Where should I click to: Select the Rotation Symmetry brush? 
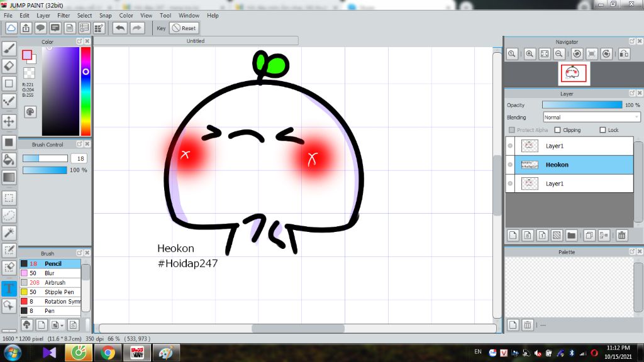pos(50,301)
